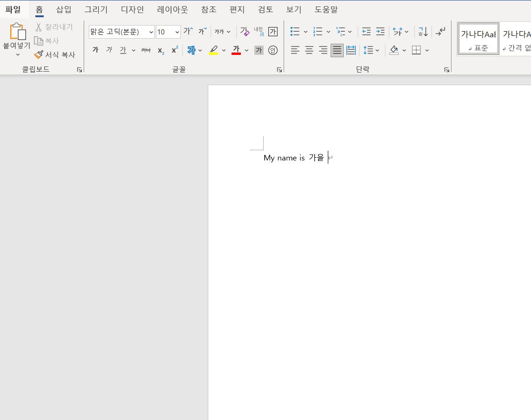Viewport: 531px width, 420px height.
Task: Sort text with sort icon
Action: click(423, 32)
